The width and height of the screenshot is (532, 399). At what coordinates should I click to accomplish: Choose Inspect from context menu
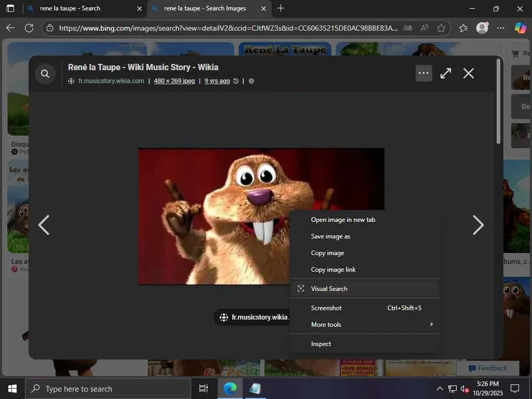pos(321,344)
